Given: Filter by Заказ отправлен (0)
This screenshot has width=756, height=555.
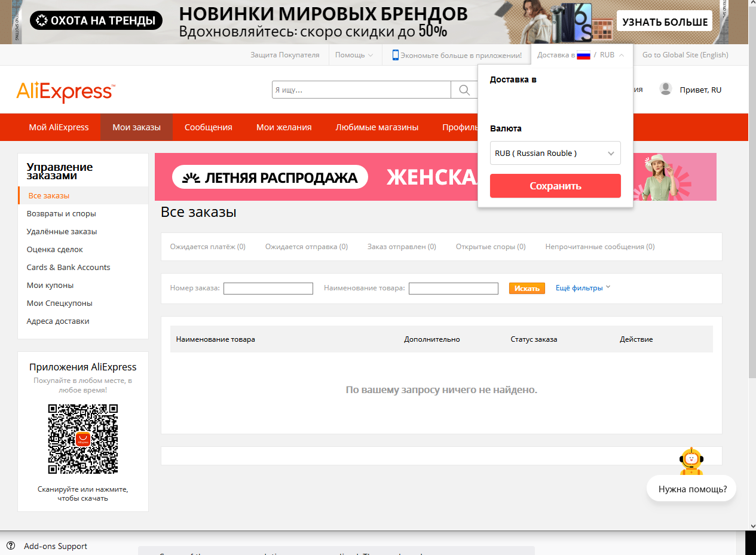Looking at the screenshot, I should point(402,247).
